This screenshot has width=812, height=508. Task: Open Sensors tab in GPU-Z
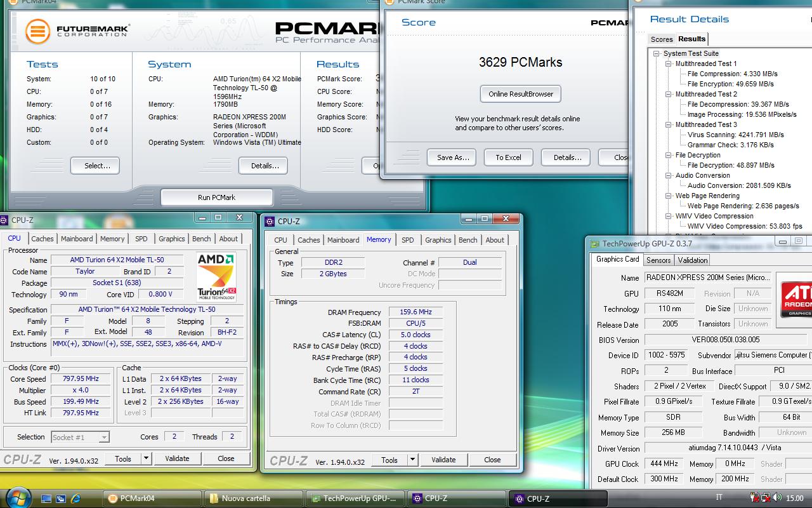pos(658,260)
